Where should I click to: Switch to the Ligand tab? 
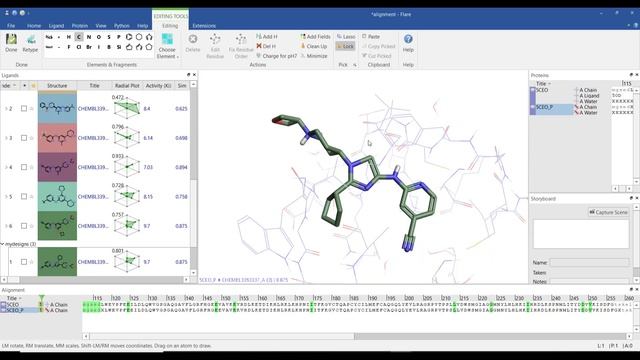pyautogui.click(x=56, y=26)
